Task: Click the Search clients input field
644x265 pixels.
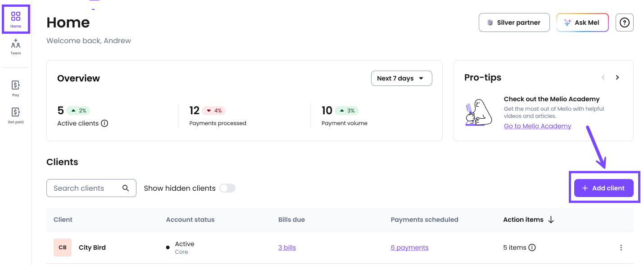Action: [x=86, y=188]
